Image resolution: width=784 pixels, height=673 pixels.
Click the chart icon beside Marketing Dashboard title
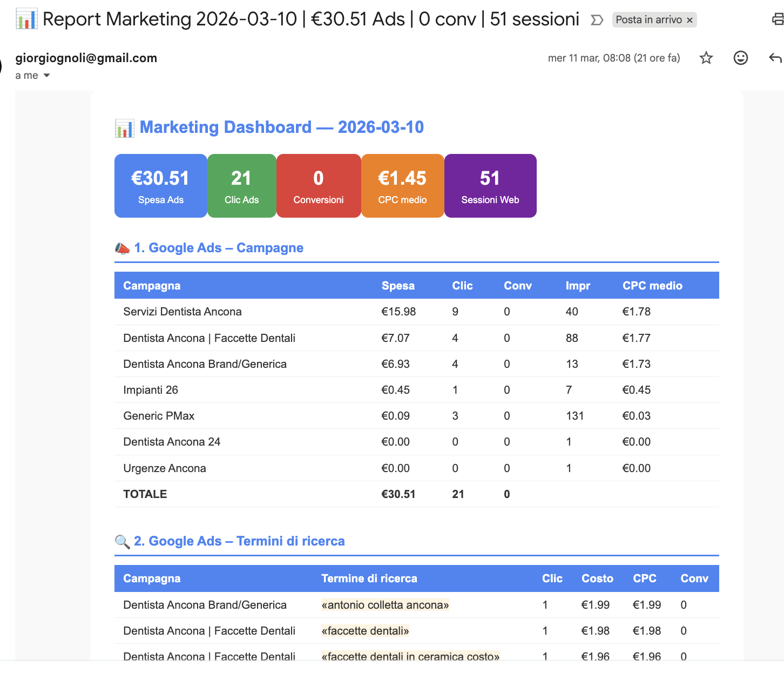coord(125,128)
